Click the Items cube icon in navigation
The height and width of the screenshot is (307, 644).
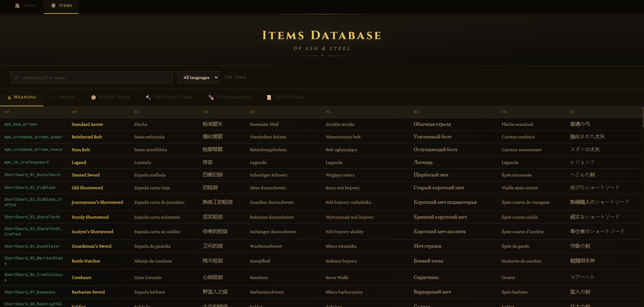click(53, 5)
